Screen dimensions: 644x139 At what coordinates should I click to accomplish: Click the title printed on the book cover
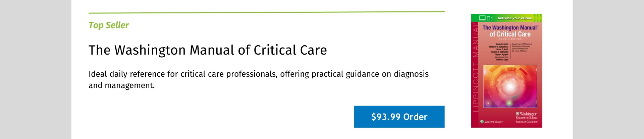[x=510, y=31]
